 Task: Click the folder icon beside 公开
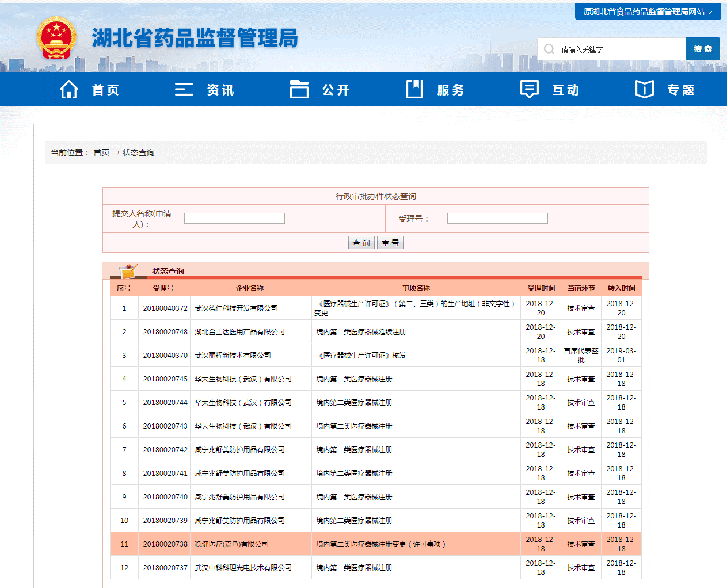(299, 89)
